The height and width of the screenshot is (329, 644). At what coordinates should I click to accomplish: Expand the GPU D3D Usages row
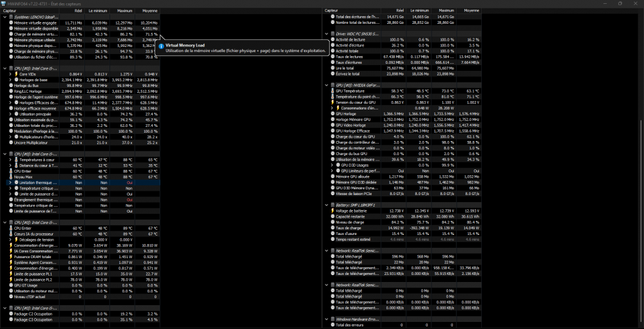(x=332, y=165)
